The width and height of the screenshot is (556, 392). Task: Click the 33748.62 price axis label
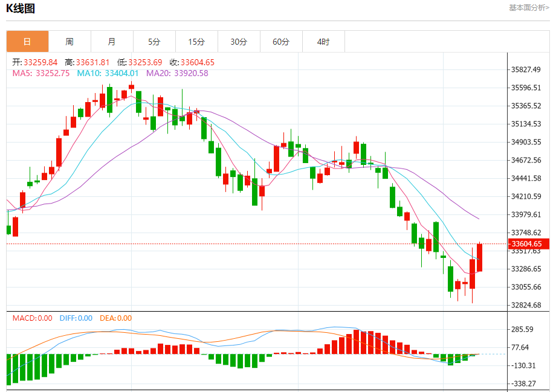pos(526,233)
